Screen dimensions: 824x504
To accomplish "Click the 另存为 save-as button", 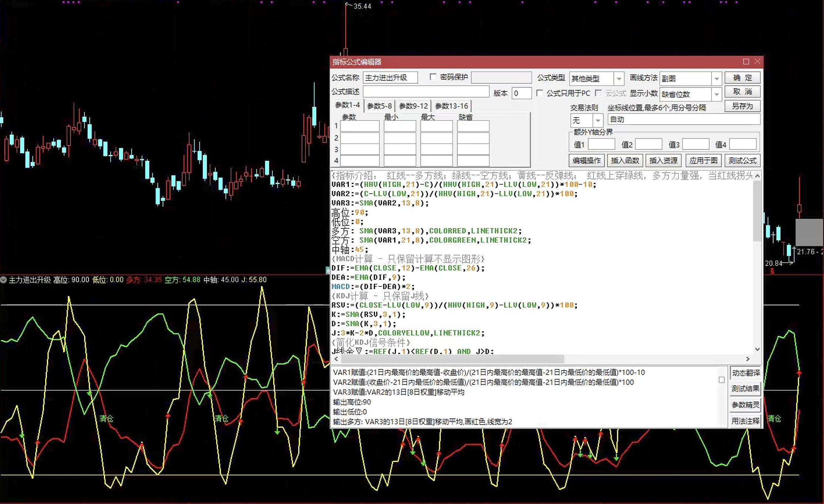I will [x=742, y=106].
